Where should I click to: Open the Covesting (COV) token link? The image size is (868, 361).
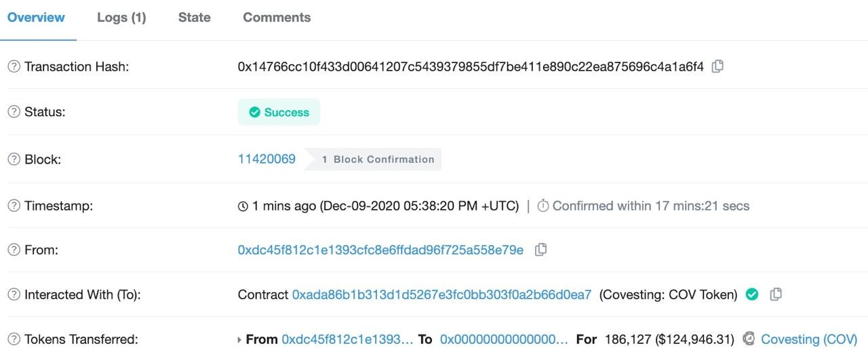[x=809, y=339]
